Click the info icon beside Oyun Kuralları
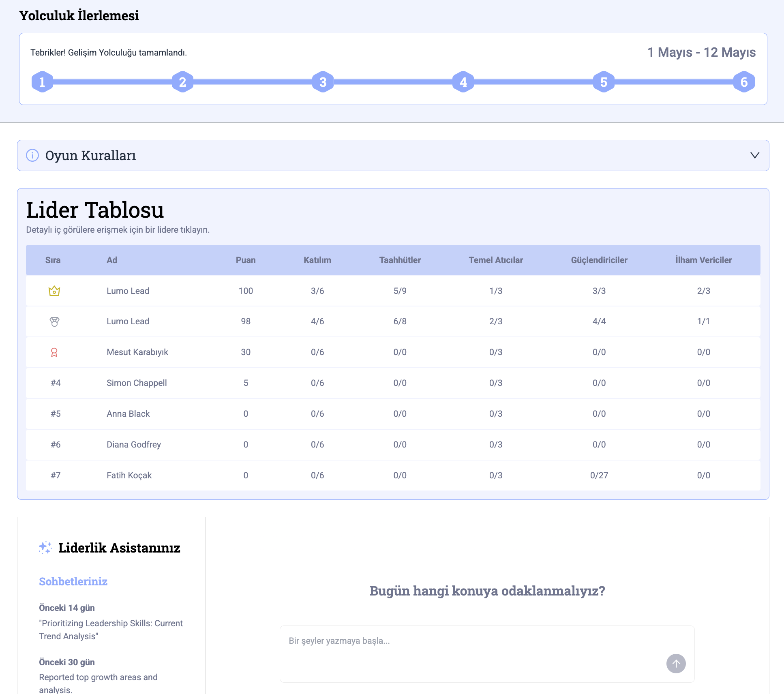The image size is (784, 694). tap(32, 155)
